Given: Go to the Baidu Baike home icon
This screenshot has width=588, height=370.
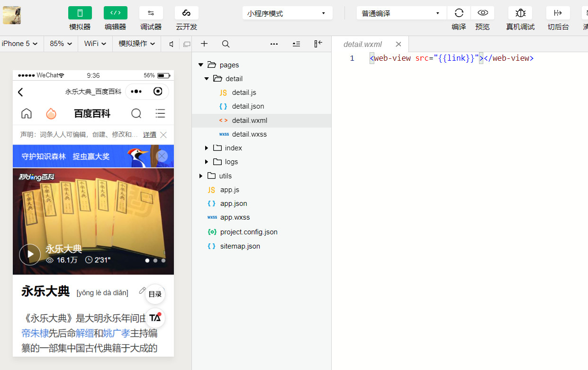Looking at the screenshot, I should (27, 113).
